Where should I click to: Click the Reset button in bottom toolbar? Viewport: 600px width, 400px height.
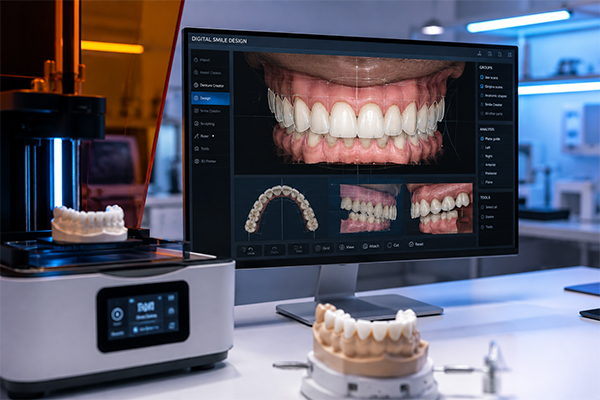pos(416,244)
